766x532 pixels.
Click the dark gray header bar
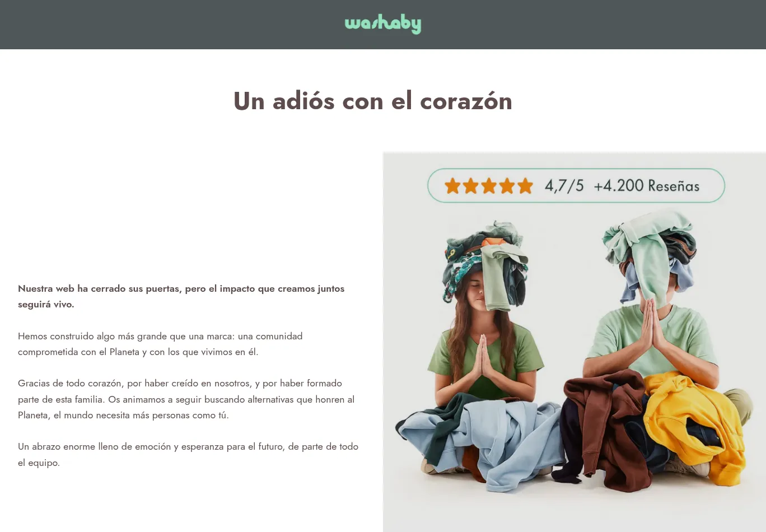[x=383, y=25]
